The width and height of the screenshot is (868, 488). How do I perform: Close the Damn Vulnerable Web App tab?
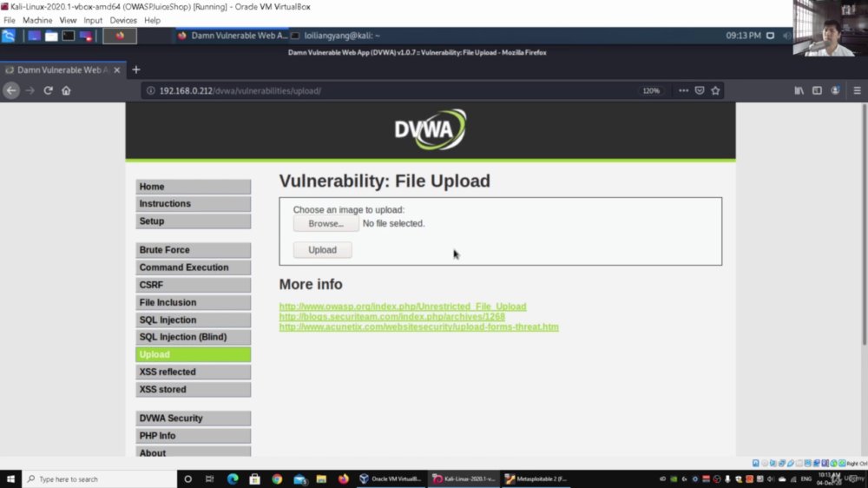[117, 69]
